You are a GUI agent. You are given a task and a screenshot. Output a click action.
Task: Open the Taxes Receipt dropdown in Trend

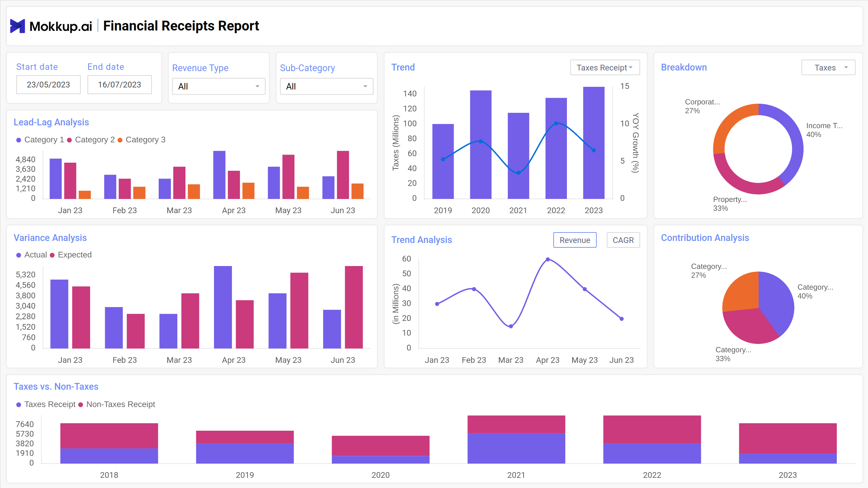[605, 67]
